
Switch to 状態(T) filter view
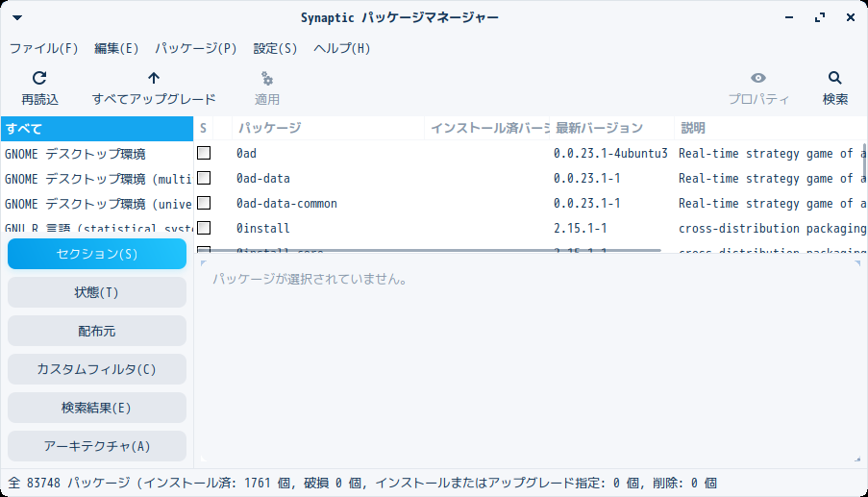[x=97, y=292]
